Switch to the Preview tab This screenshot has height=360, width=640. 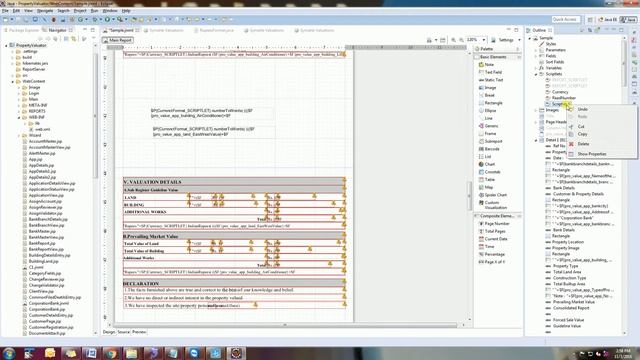139,332
